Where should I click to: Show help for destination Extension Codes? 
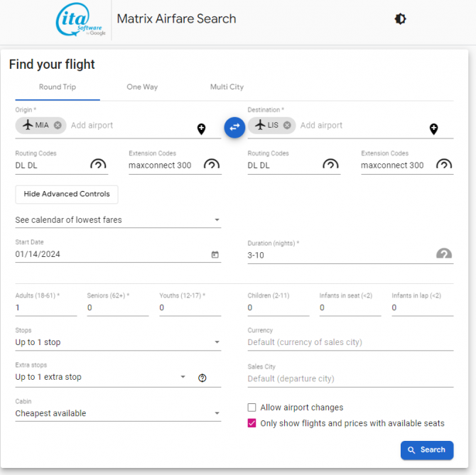(443, 165)
